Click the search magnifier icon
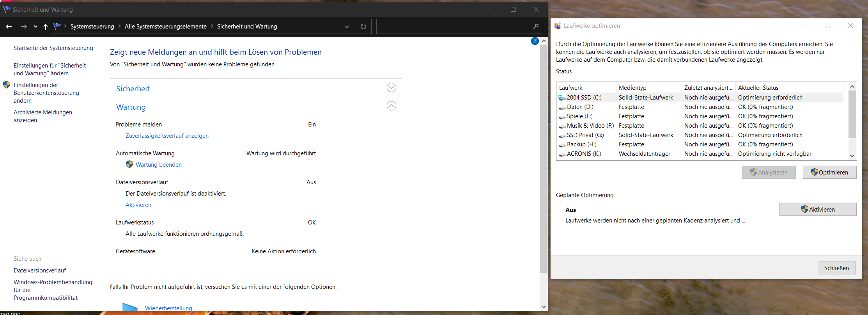Screen dimensions: 868x315 536,27
